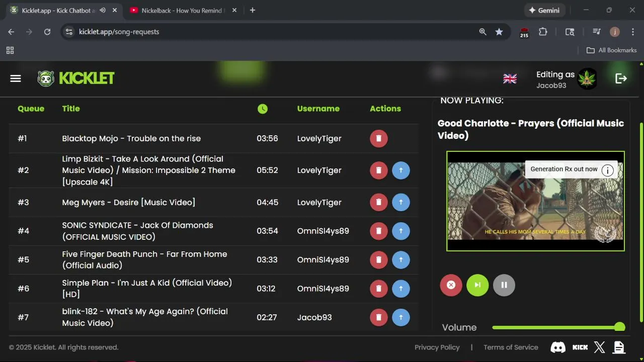Image resolution: width=644 pixels, height=362 pixels.
Task: Open the media controls icon
Action: [x=597, y=32]
